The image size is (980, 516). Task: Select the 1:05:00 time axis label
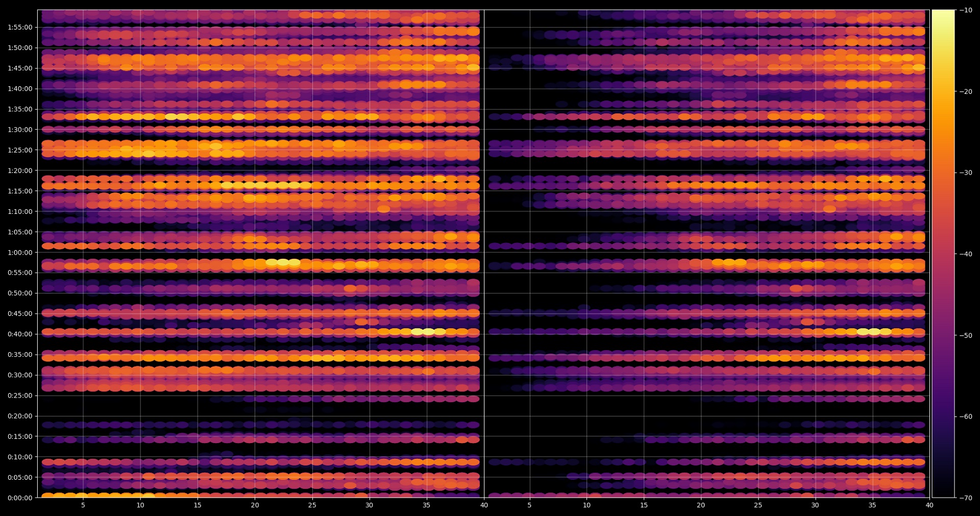tap(20, 232)
